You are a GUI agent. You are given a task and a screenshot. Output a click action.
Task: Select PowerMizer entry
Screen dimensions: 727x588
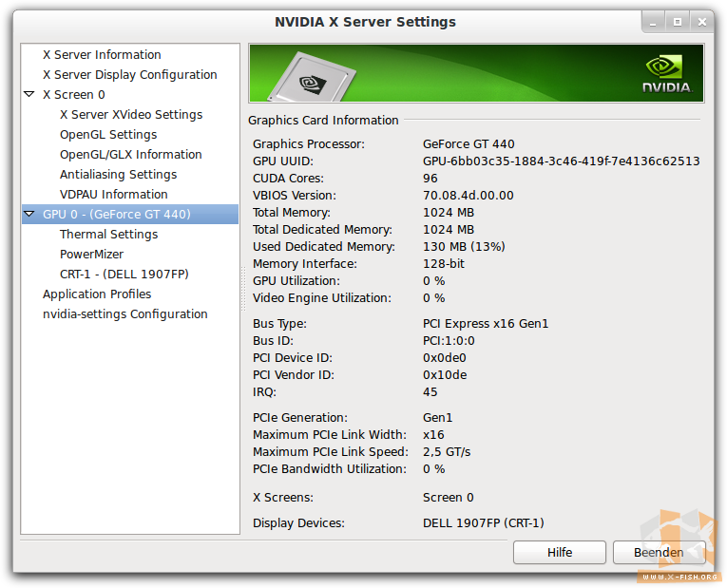pos(92,254)
